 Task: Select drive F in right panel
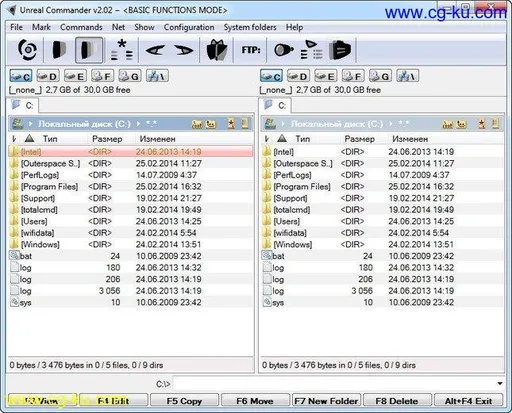tap(353, 76)
